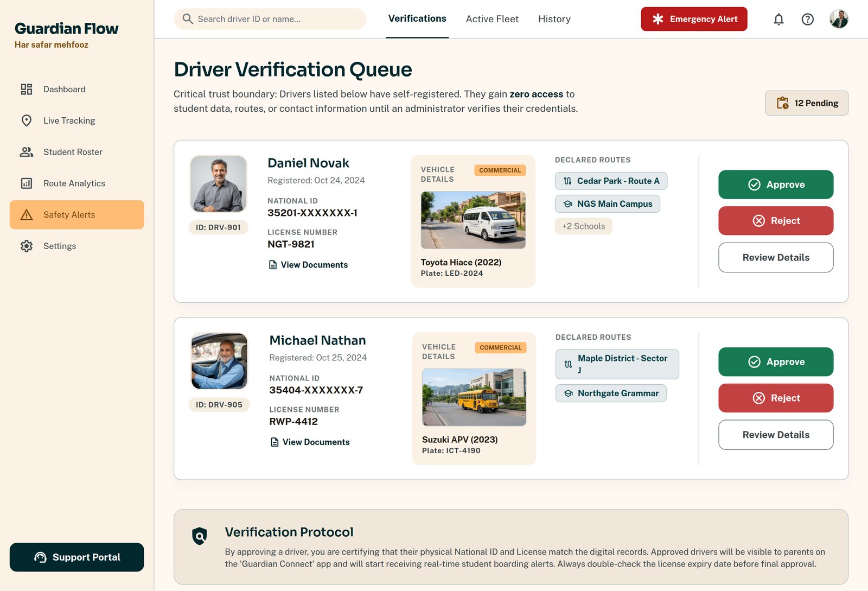Click the Support Portal headset icon
The image size is (868, 591).
pos(40,557)
